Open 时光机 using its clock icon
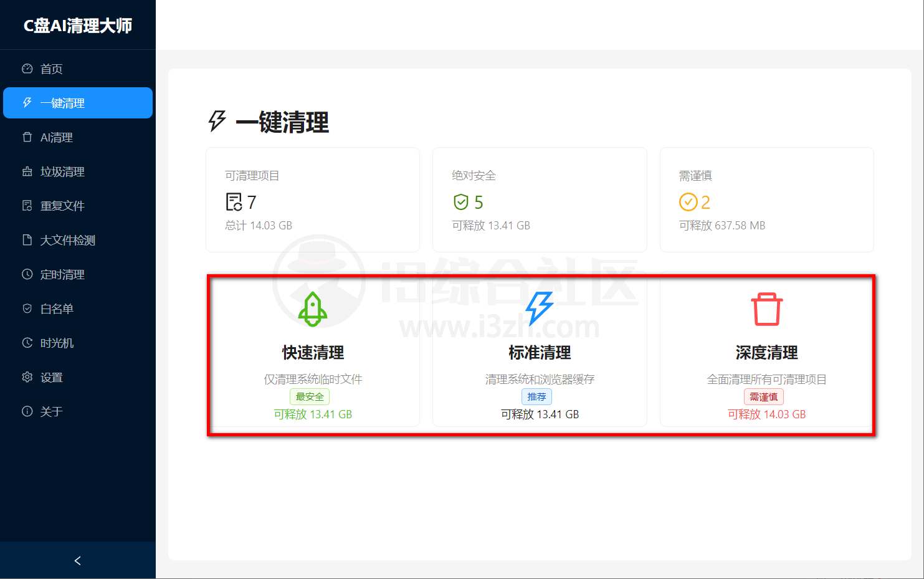This screenshot has height=579, width=924. [26, 342]
